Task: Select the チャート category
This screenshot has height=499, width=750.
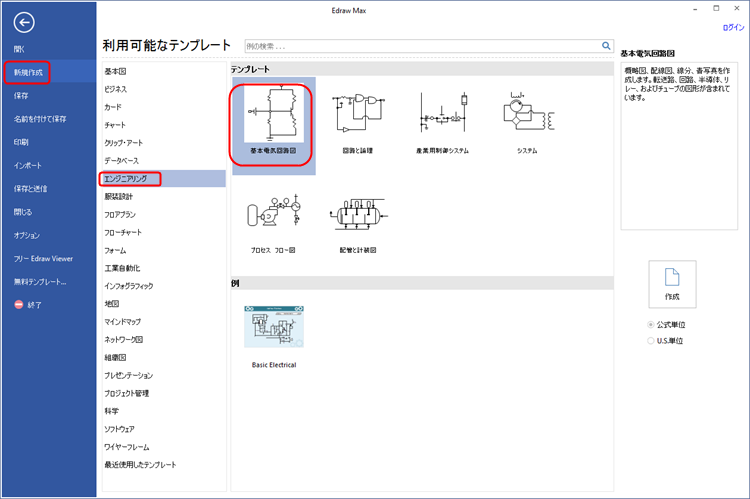Action: (115, 125)
